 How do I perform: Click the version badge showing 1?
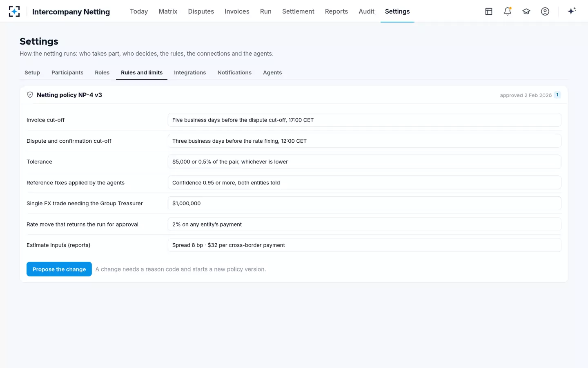coord(557,95)
